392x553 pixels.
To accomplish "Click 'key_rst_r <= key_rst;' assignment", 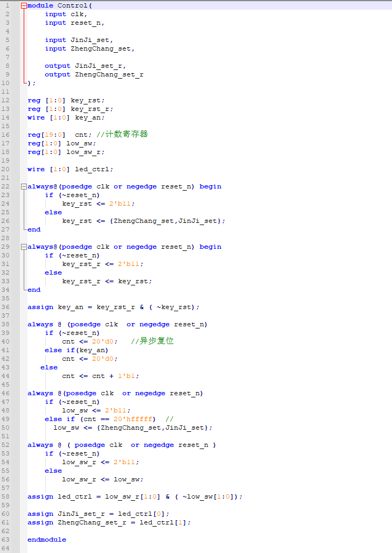I will click(107, 282).
